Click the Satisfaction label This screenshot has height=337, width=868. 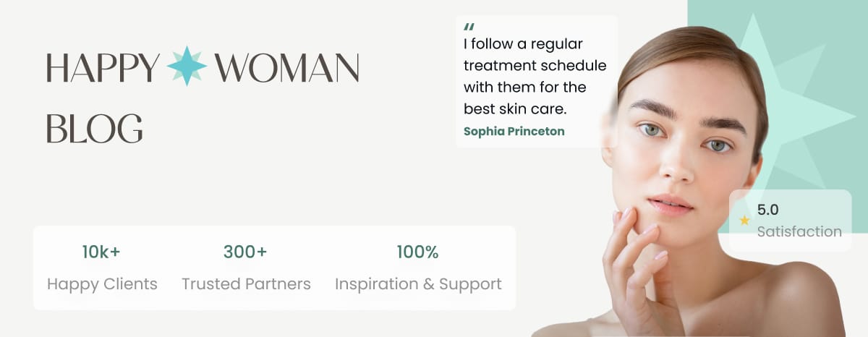pos(799,232)
